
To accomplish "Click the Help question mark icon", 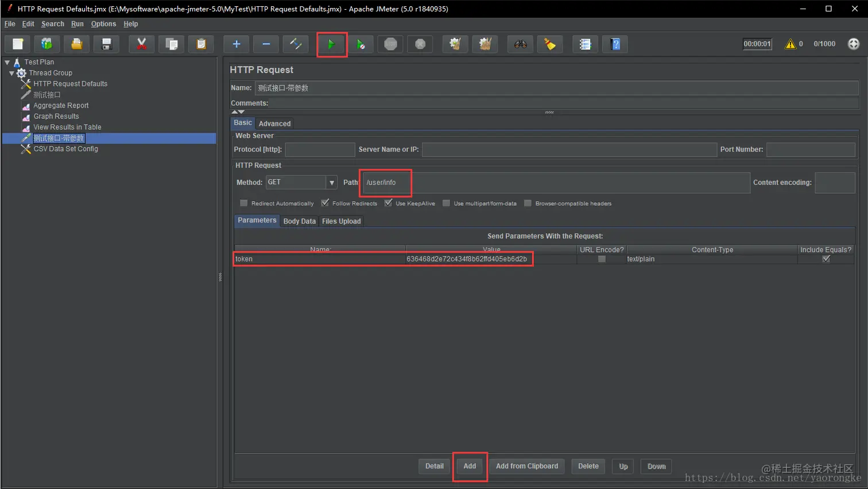I will coord(615,44).
